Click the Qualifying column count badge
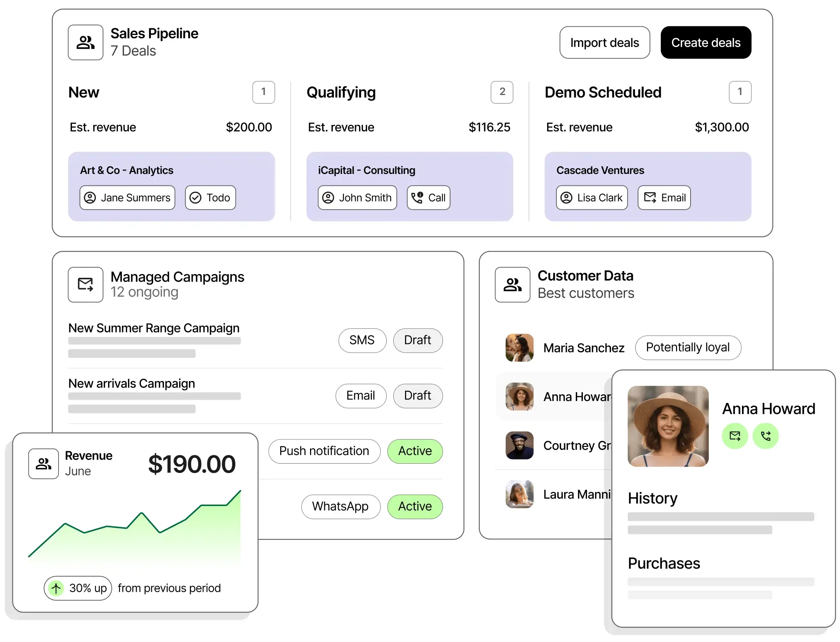The image size is (840, 642). point(502,92)
